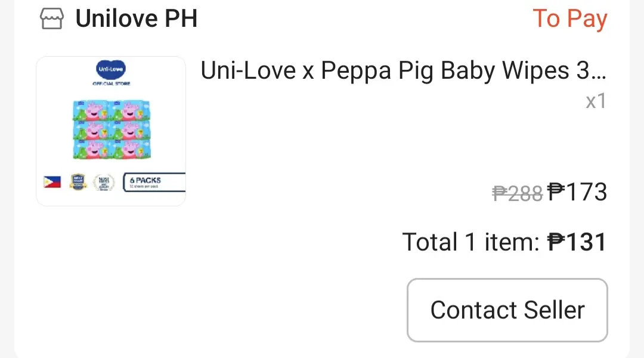
Task: Tap the Uni-Love logo in product image
Action: (x=111, y=69)
